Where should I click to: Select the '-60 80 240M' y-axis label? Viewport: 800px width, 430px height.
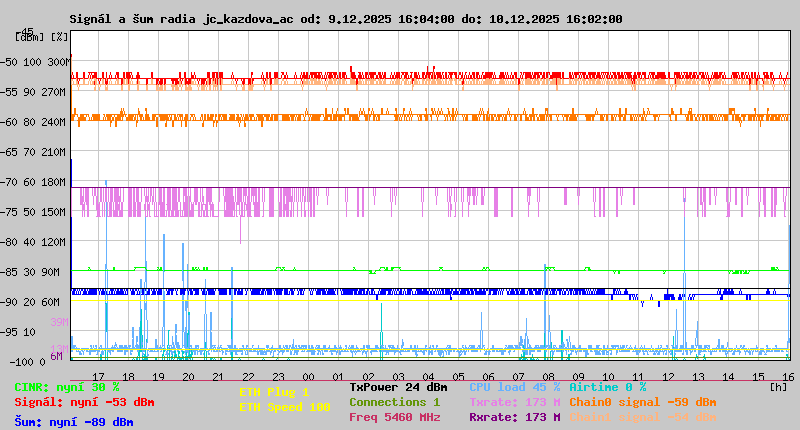(34, 122)
